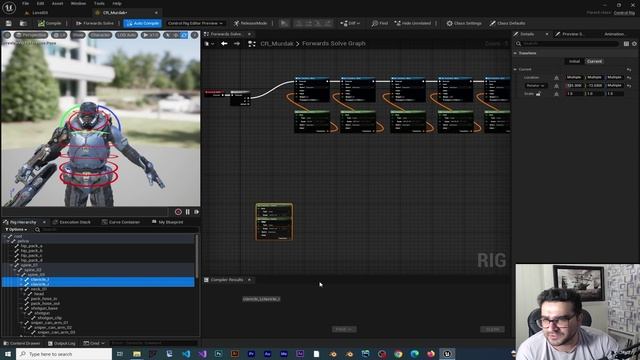640x360 pixels.
Task: Click the Unreal Engine logo icon
Action: pyautogui.click(x=9, y=7)
